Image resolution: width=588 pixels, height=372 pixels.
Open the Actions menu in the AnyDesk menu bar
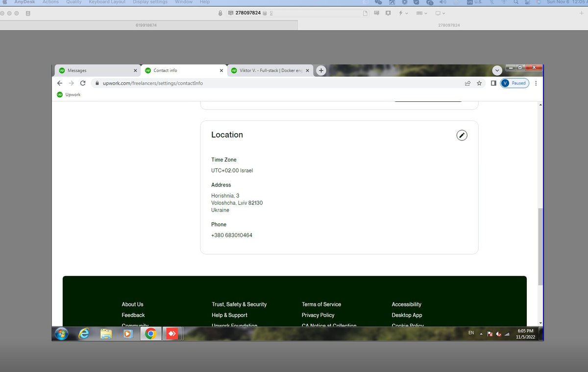50,2
